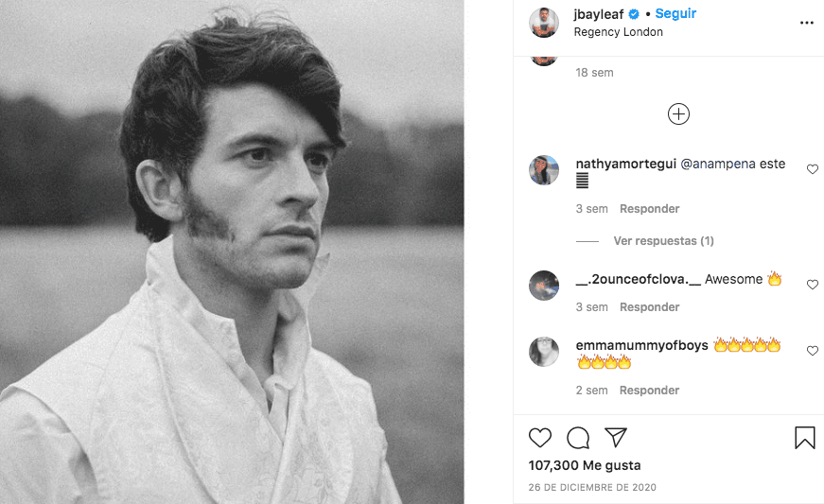
Task: Open nathyamortegui's avatar
Action: click(x=544, y=170)
